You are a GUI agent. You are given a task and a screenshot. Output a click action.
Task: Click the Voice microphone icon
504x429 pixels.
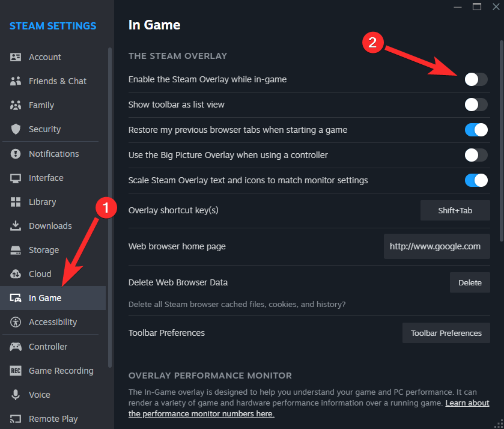click(x=16, y=395)
